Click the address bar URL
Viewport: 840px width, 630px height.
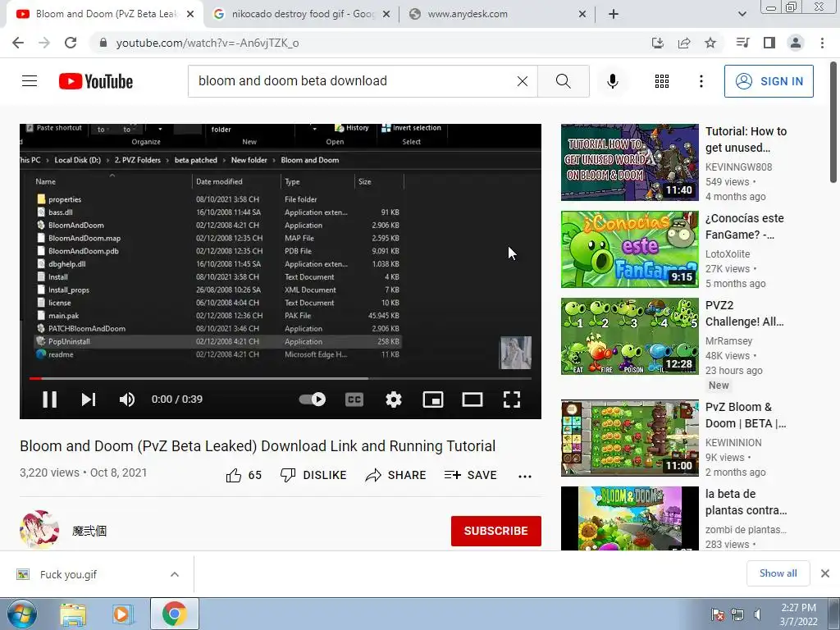(x=208, y=43)
